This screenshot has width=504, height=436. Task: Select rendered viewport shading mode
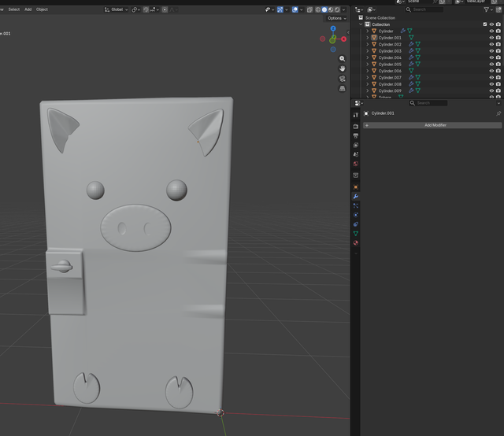click(337, 9)
